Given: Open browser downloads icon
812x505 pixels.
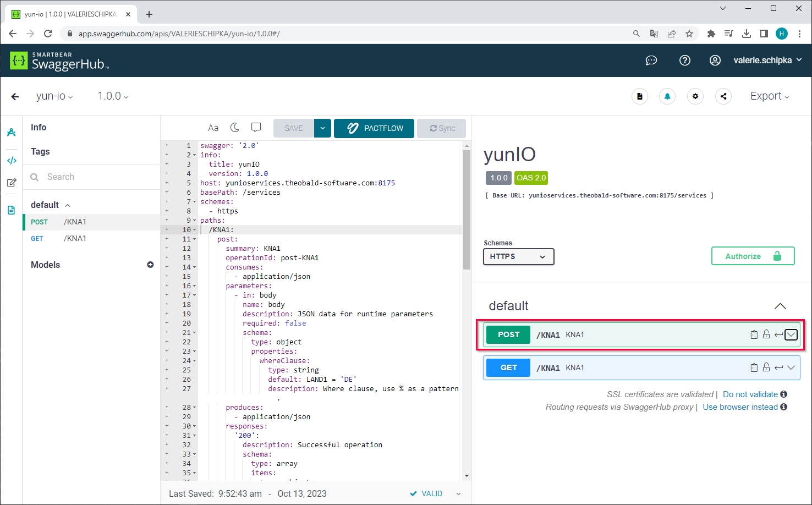Looking at the screenshot, I should (x=747, y=34).
